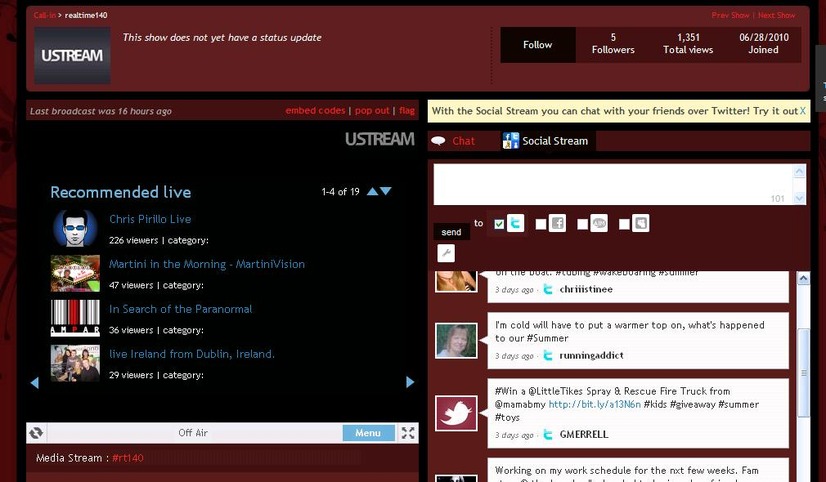The width and height of the screenshot is (826, 482).
Task: Click the "Last broadcast was 16 hours ago" text
Action: coord(101,111)
